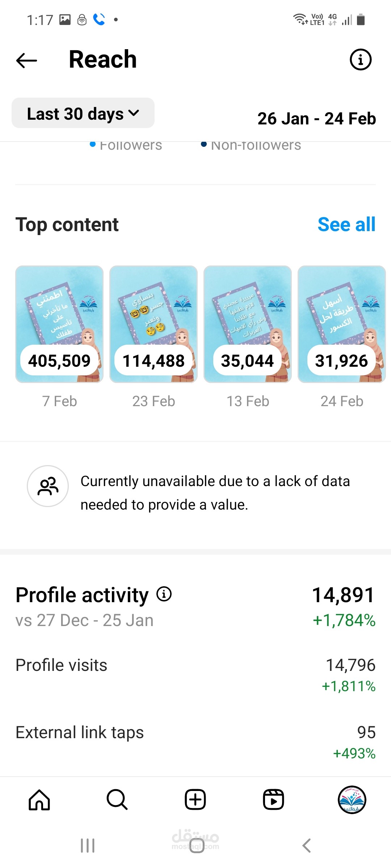391x868 pixels.
Task: Tap info icon beside Profile activity
Action: click(164, 594)
